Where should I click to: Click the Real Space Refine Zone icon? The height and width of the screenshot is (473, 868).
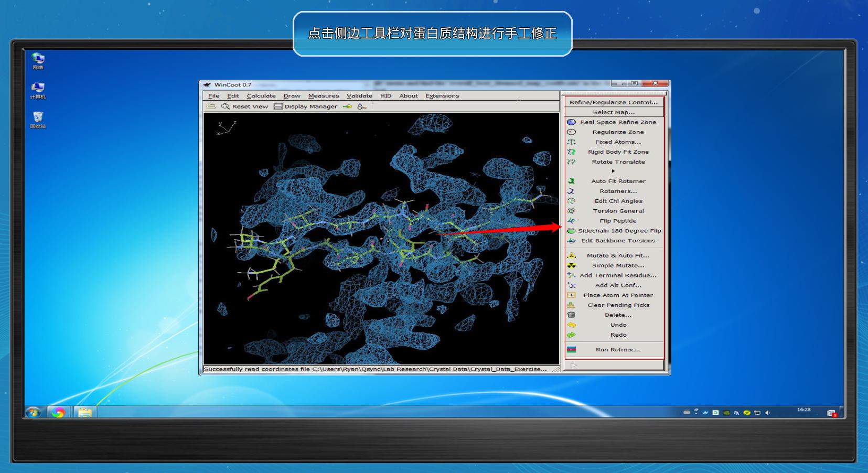click(572, 122)
